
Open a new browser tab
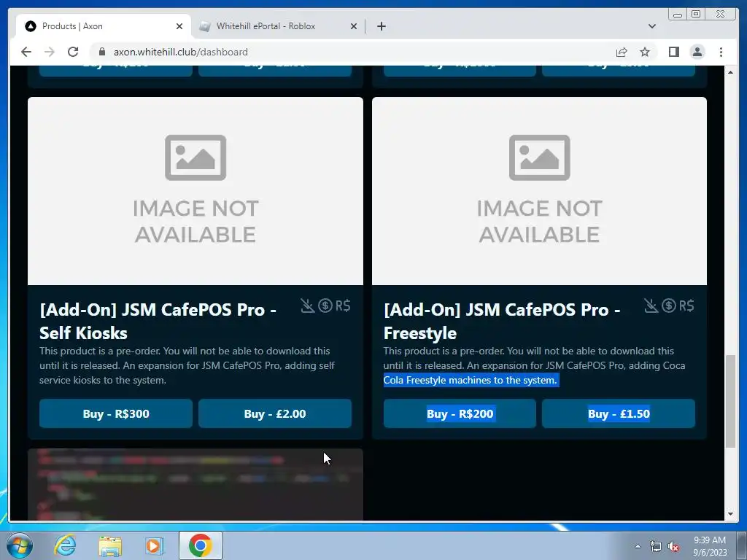pos(381,26)
